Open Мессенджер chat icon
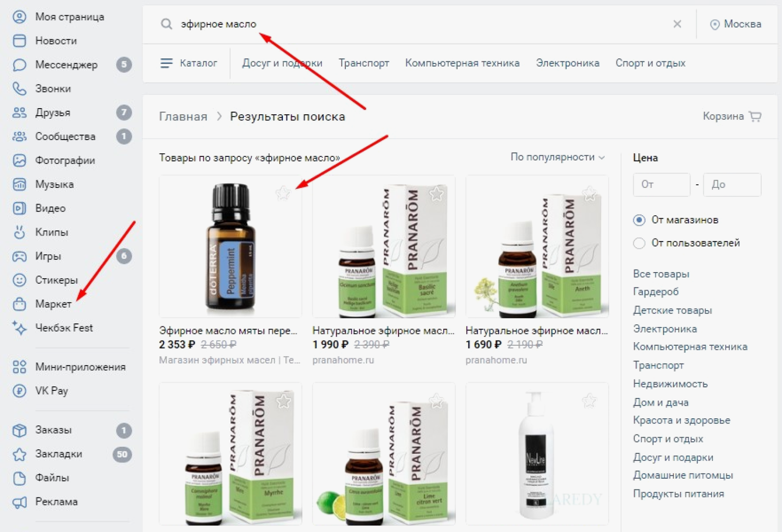 (19, 64)
